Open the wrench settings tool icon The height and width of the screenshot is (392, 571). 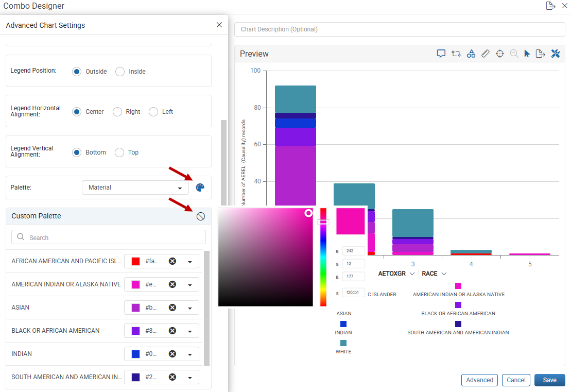(x=556, y=54)
